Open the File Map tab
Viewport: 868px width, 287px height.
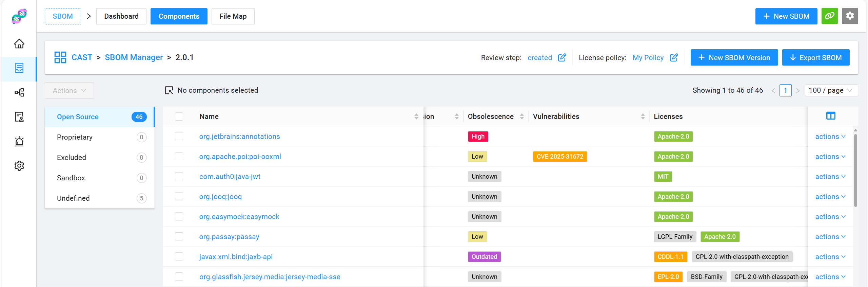point(233,16)
